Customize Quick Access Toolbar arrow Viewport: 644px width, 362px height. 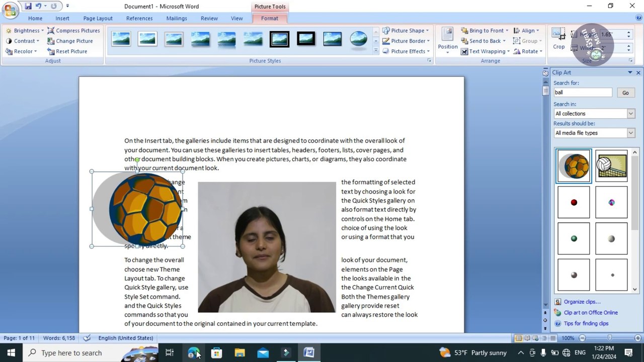(x=67, y=6)
